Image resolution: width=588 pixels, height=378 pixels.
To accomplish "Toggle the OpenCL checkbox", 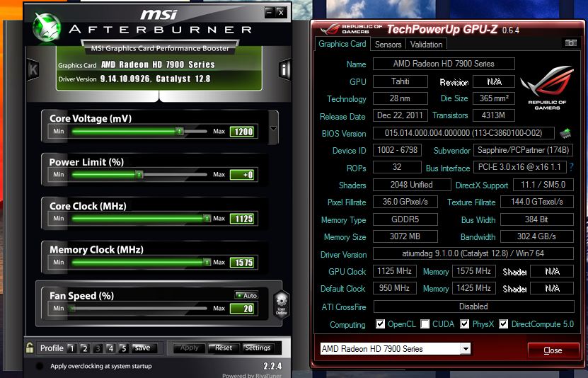I will (380, 324).
